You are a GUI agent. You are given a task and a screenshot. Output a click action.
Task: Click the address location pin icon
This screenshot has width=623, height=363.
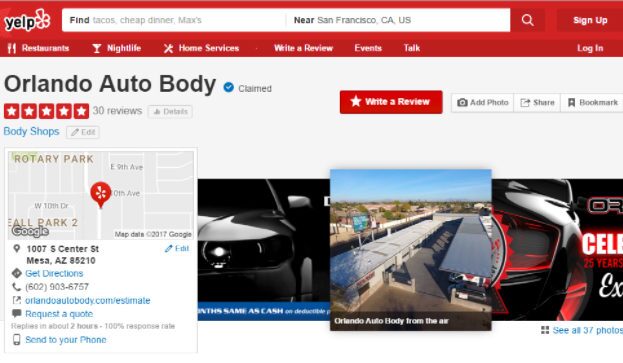(16, 249)
